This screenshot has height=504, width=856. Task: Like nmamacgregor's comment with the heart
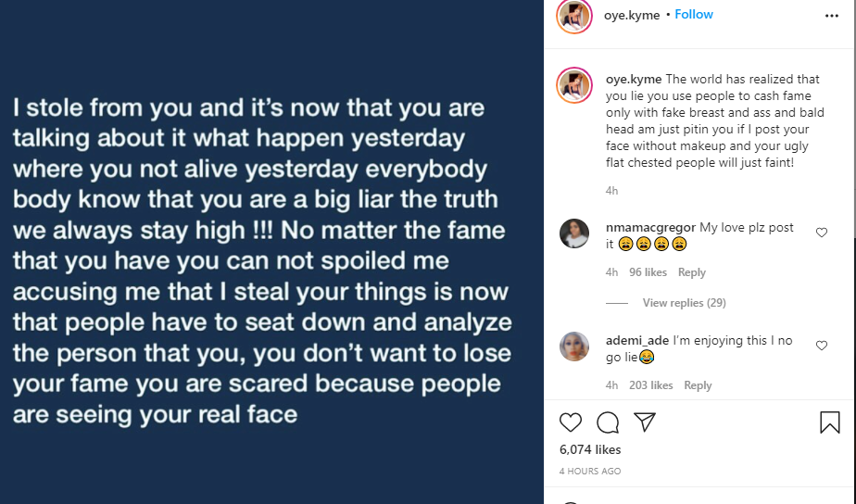click(822, 233)
